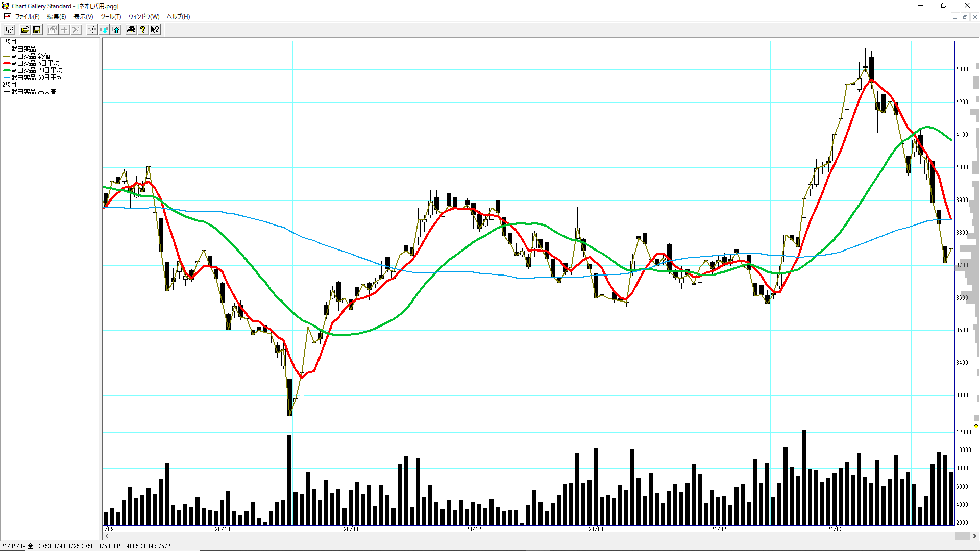Select the 武田薬品 5日平均 legend entry
The image size is (980, 551).
coord(35,63)
